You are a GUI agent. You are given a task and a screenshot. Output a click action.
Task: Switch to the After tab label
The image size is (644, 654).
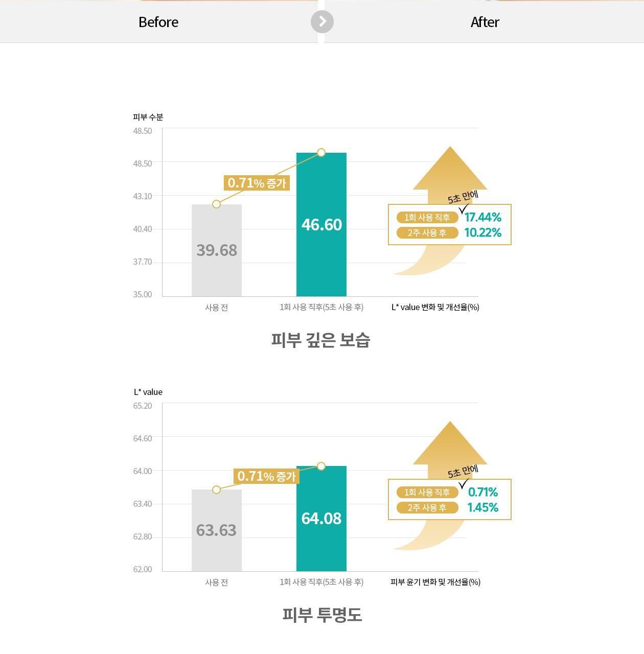pyautogui.click(x=485, y=22)
